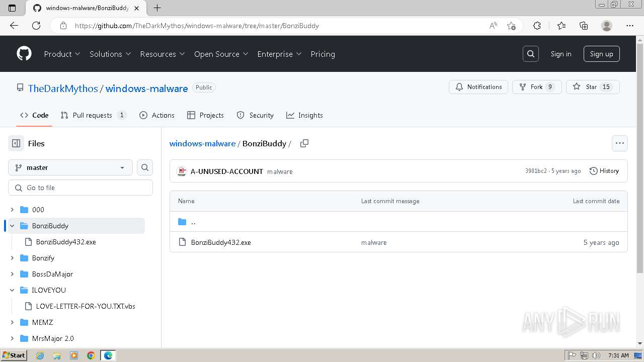Open the tab actions menu icon
The height and width of the screenshot is (362, 644).
pos(13,8)
